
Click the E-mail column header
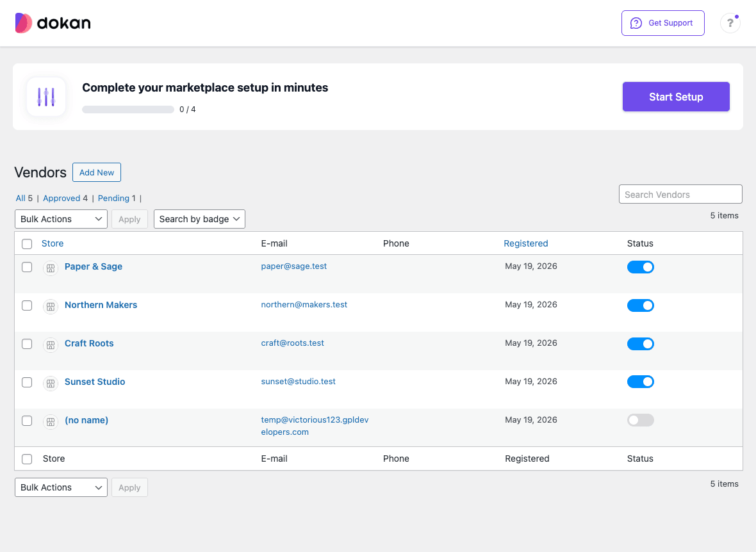click(x=274, y=243)
